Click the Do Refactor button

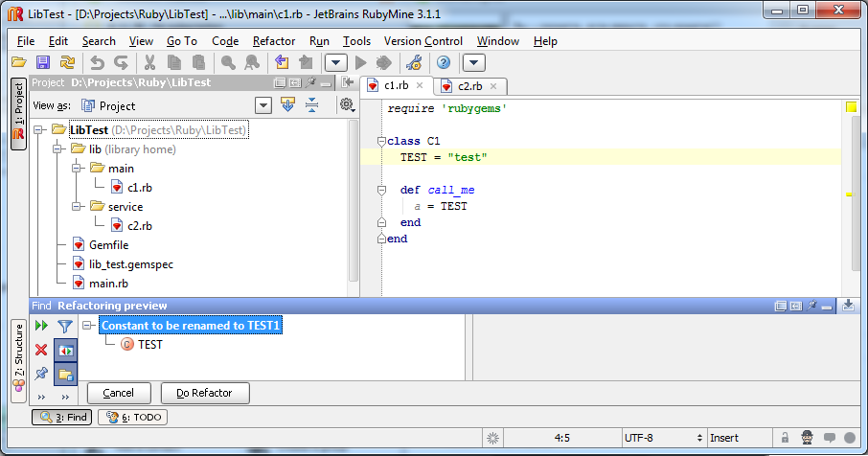pos(204,393)
